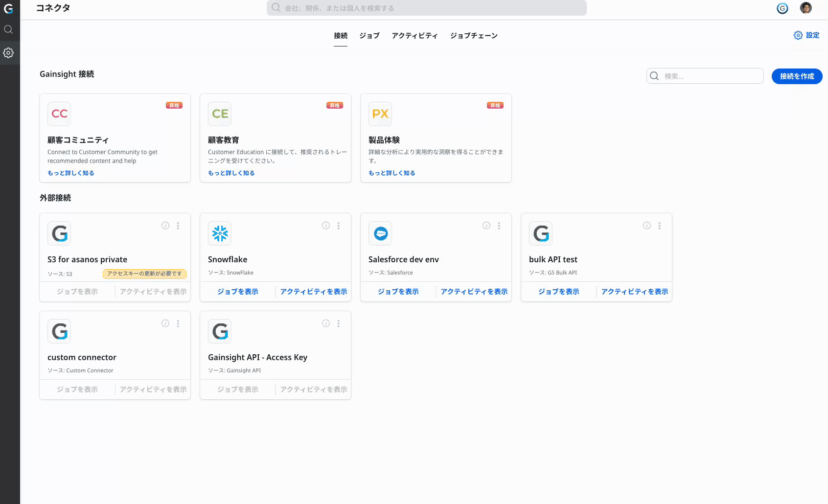Click the S3 for asanos private logo
The height and width of the screenshot is (504, 828).
(59, 233)
